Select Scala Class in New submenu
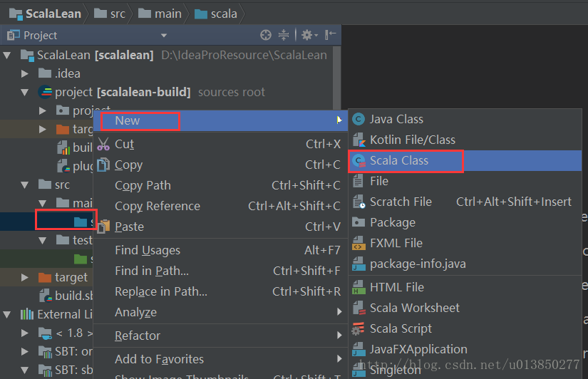This screenshot has height=379, width=588. point(465,161)
